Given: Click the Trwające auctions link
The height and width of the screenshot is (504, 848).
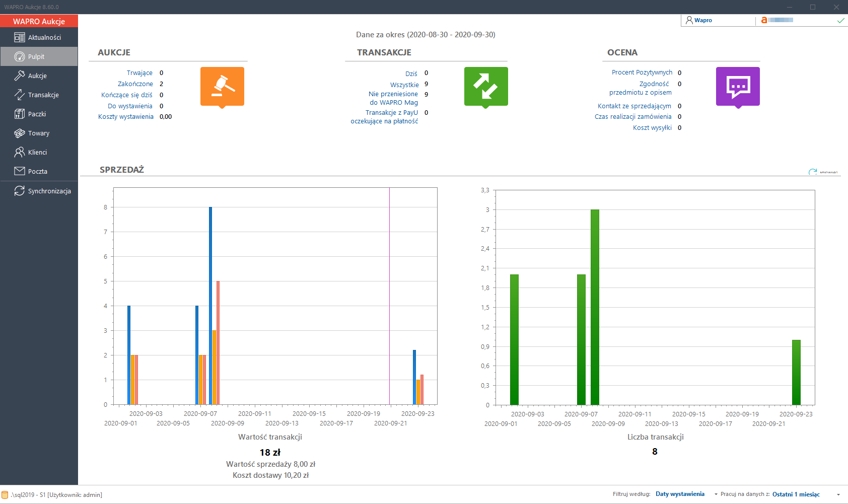Looking at the screenshot, I should 139,73.
